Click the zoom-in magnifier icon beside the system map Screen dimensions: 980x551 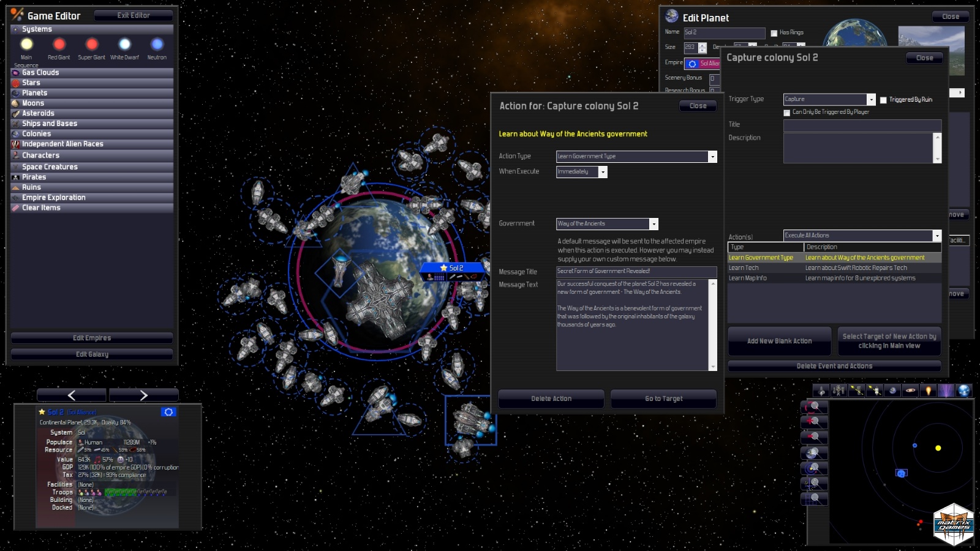coord(813,421)
